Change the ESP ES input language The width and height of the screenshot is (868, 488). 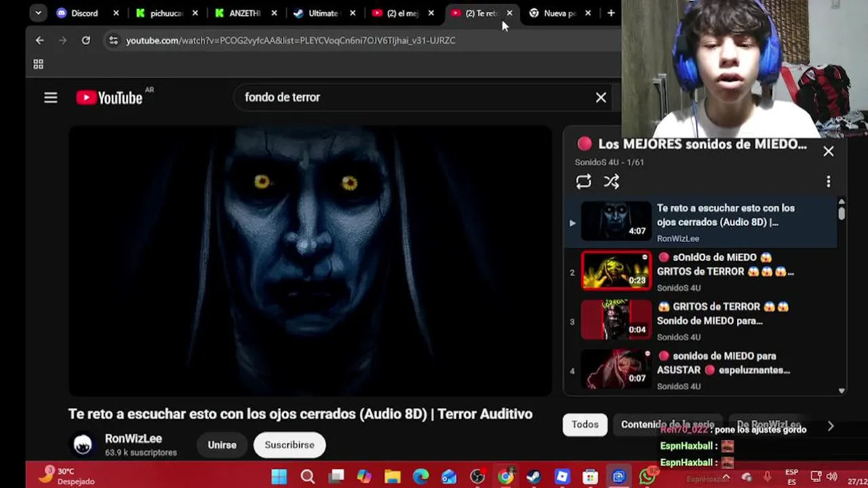(x=791, y=476)
